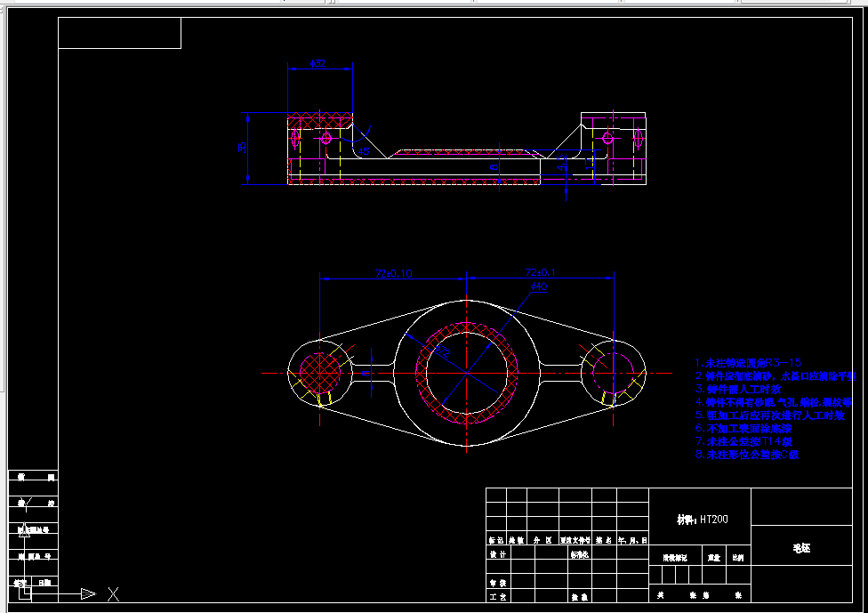Select the dashed magenta circle on the right boss

pos(613,373)
